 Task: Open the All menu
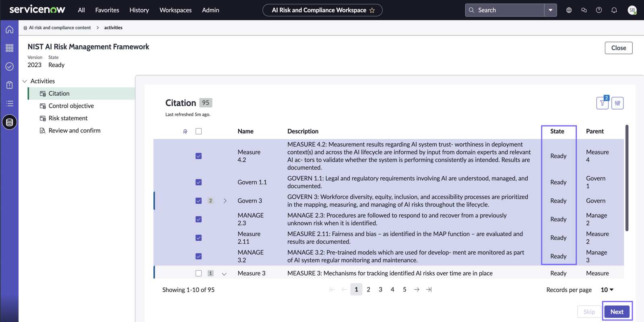pos(81,10)
